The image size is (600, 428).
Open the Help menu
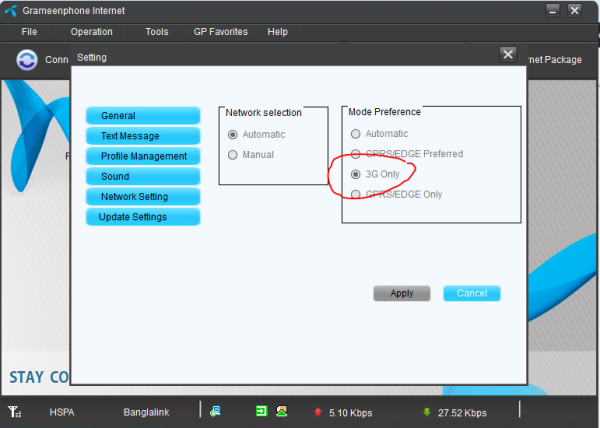coord(277,32)
